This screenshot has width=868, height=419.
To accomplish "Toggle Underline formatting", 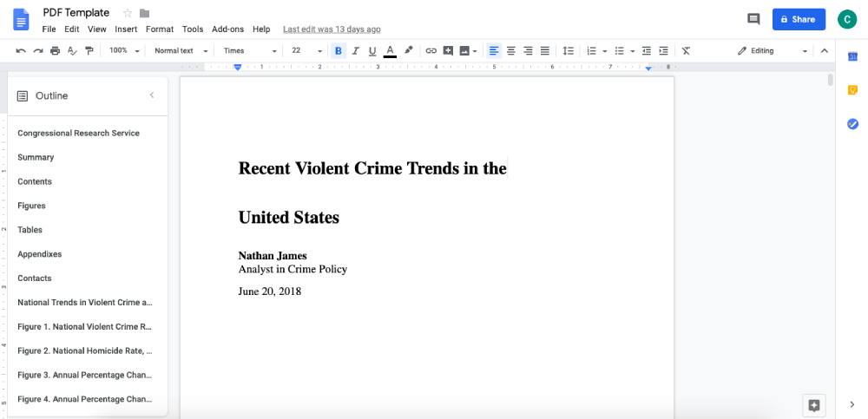I will tap(372, 51).
